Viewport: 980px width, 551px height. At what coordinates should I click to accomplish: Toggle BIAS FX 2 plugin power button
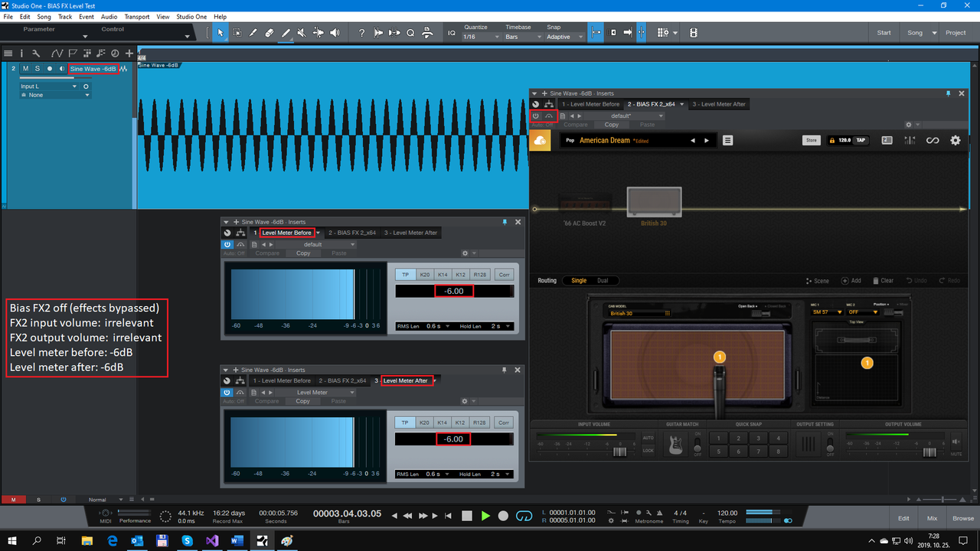coord(536,116)
